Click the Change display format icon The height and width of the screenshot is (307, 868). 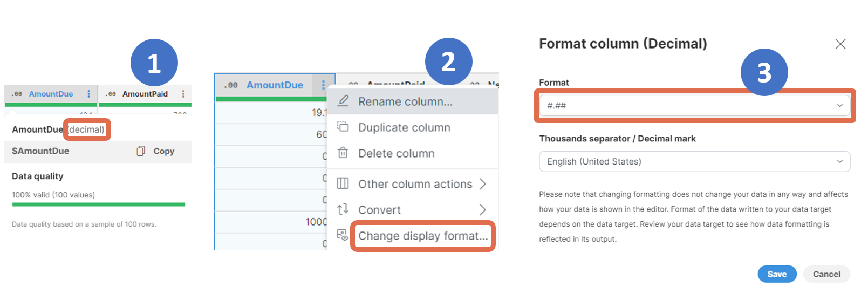pos(343,235)
